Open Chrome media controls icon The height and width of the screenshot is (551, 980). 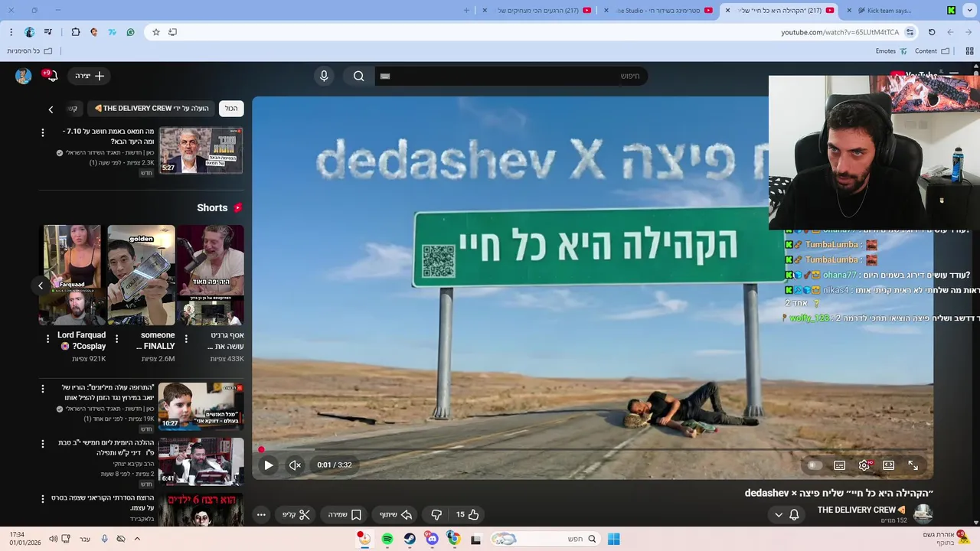pos(48,32)
